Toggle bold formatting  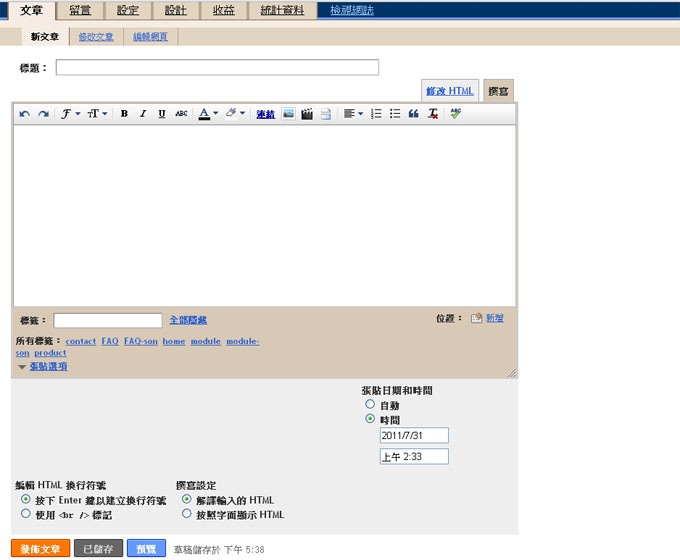[x=124, y=114]
